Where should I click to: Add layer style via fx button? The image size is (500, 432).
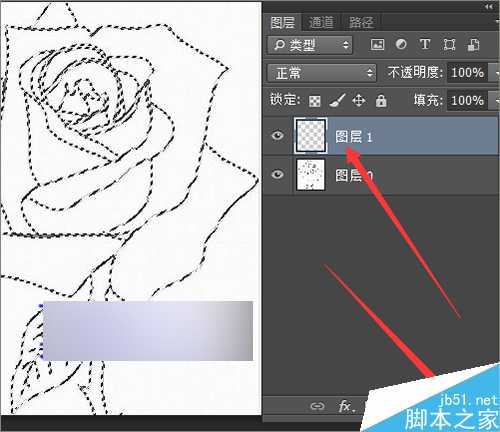346,406
